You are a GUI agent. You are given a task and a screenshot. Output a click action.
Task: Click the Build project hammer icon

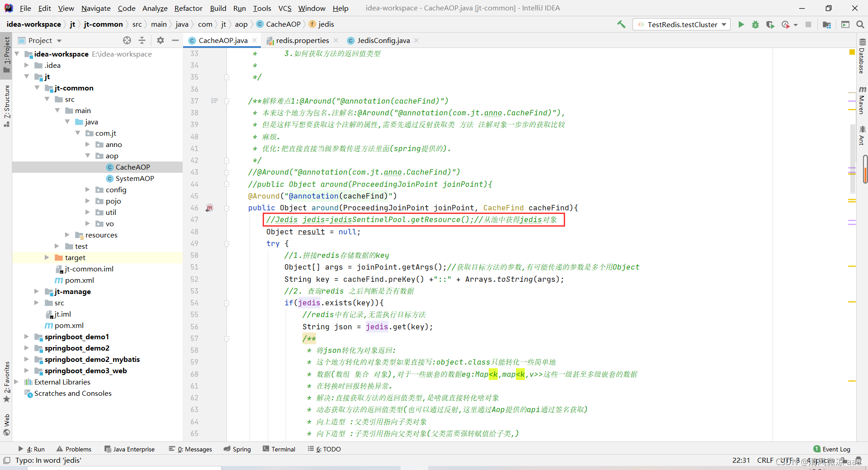(622, 24)
